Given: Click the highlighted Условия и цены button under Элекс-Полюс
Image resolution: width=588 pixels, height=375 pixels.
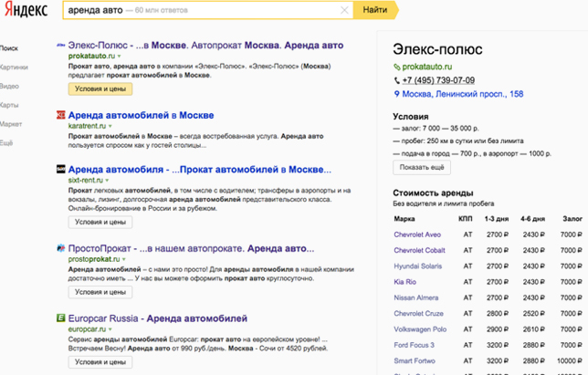Looking at the screenshot, I should click(x=100, y=89).
